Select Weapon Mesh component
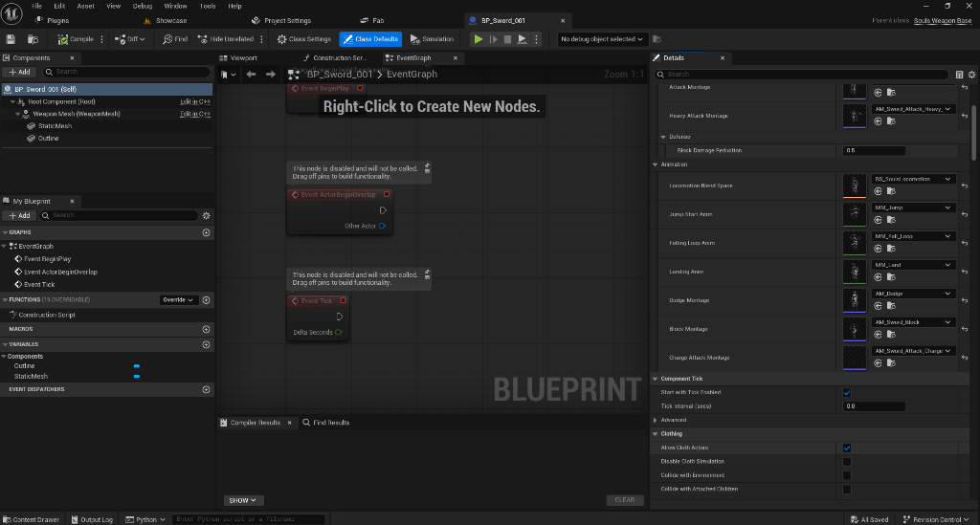Viewport: 980px width, 525px height. 77,114
